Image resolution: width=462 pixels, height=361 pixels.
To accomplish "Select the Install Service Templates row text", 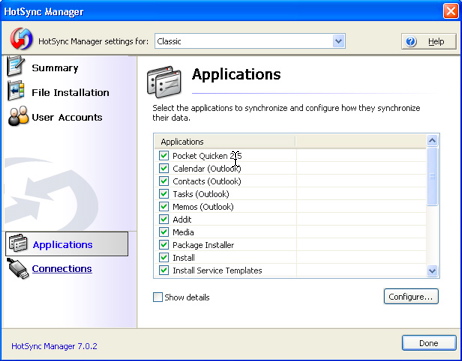I will [217, 270].
